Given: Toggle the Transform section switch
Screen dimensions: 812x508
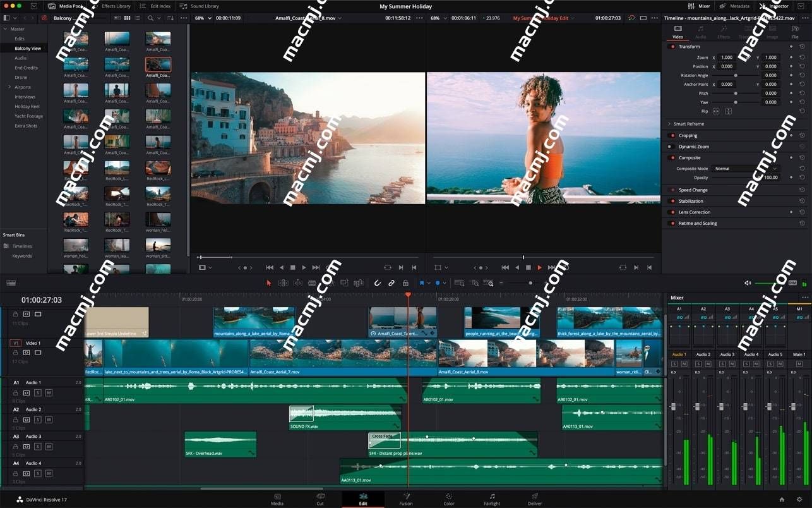Looking at the screenshot, I should 672,46.
